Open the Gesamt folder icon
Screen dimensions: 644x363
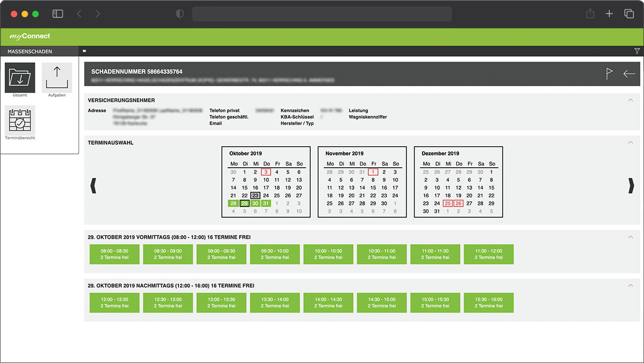click(20, 78)
